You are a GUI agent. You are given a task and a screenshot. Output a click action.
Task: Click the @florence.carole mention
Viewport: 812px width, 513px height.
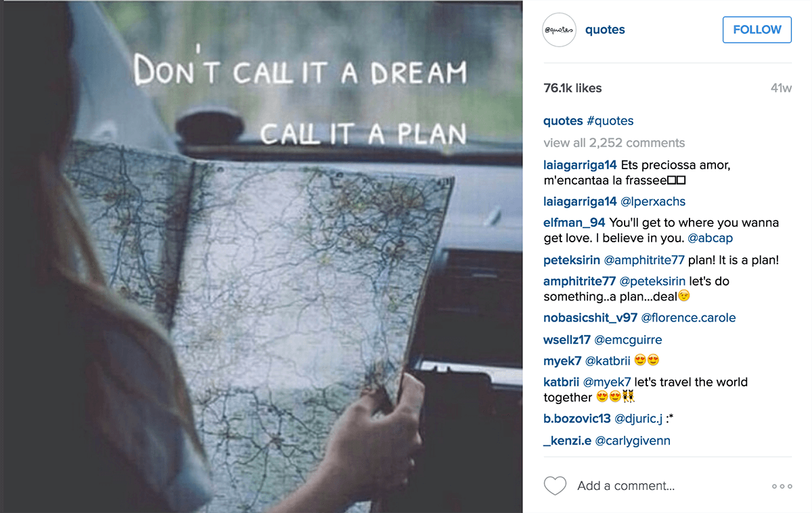[688, 318]
